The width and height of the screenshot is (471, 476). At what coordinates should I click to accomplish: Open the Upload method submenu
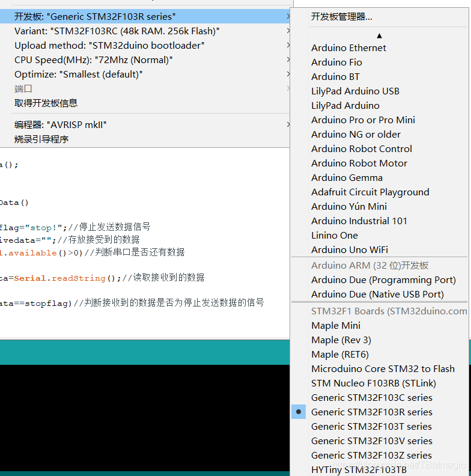(145, 46)
